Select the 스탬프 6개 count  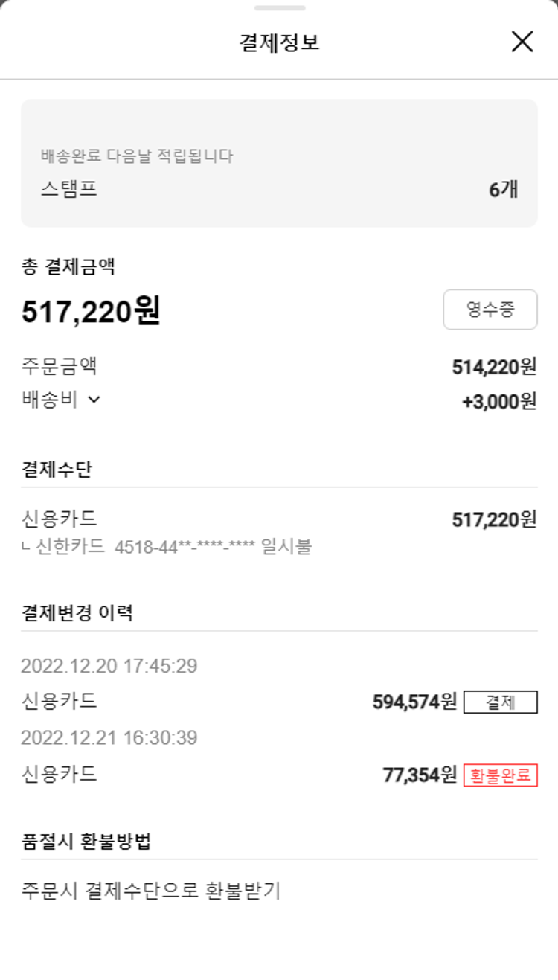[503, 190]
